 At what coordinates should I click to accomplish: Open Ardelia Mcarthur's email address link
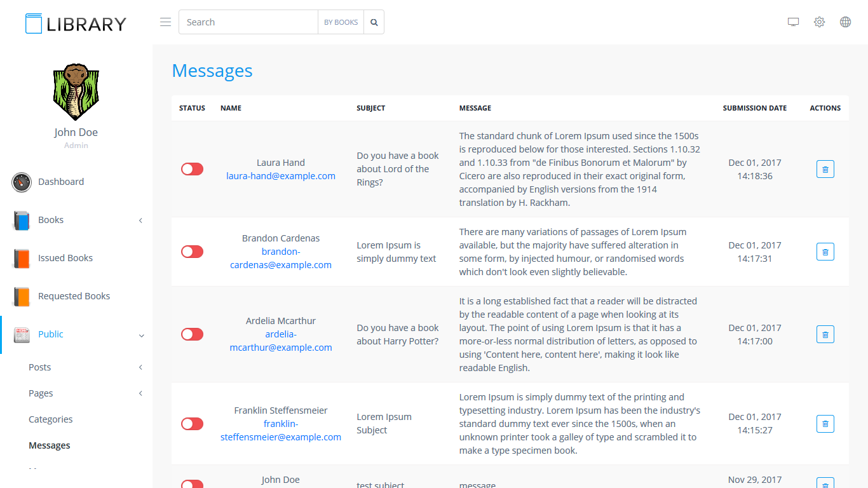pos(281,341)
